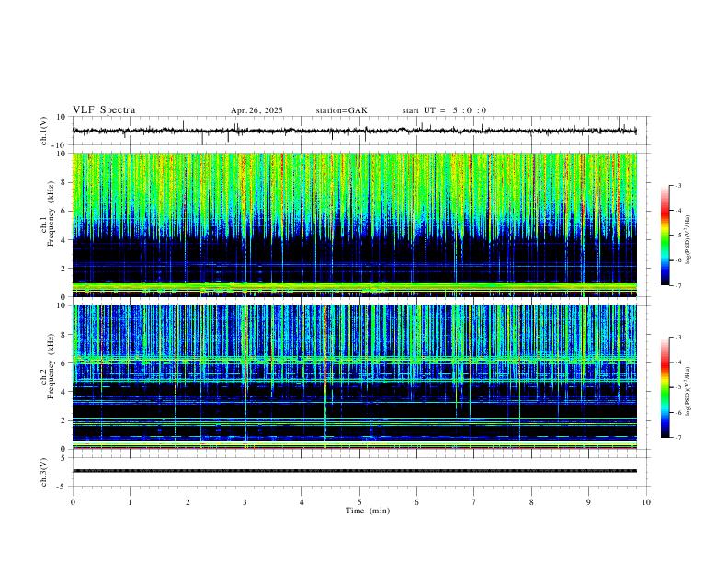Click the ch.2 spectrogram panel

coord(354,377)
